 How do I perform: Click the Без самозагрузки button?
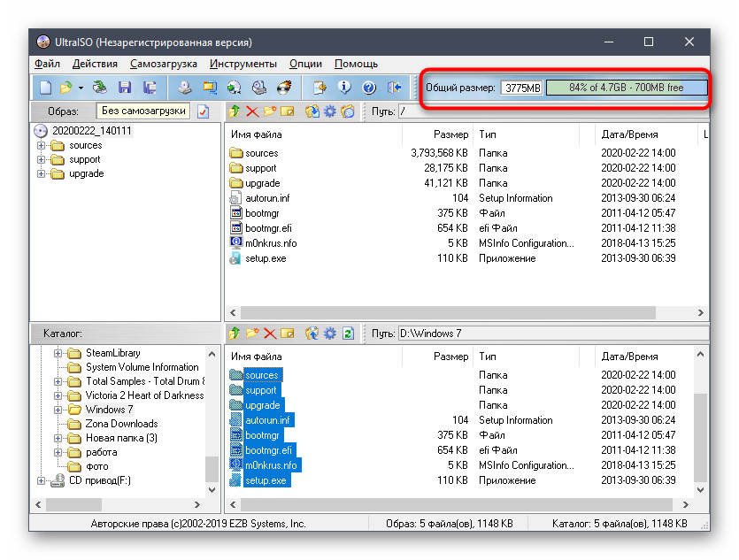[143, 111]
